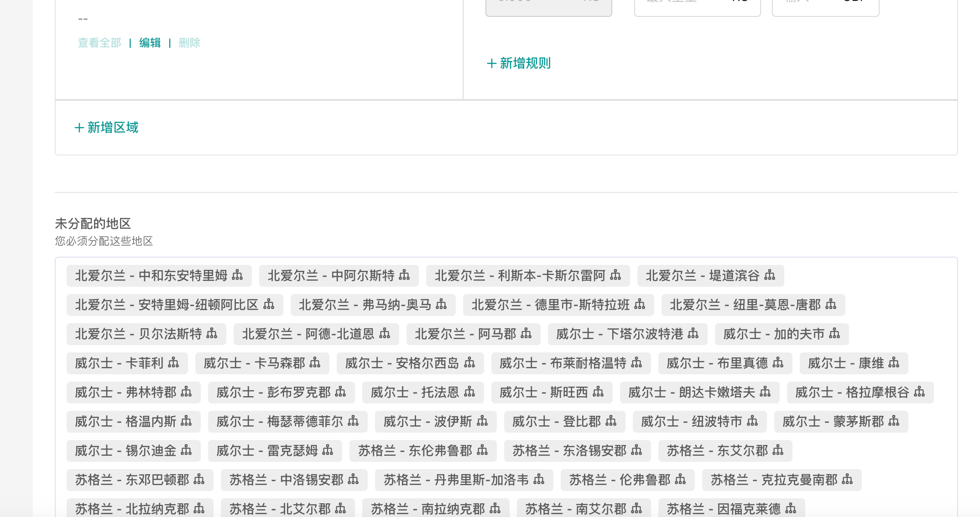Click hierarchy icon on 威尔士 - 加的夫市 tag
This screenshot has width=980, height=517.
pos(834,334)
